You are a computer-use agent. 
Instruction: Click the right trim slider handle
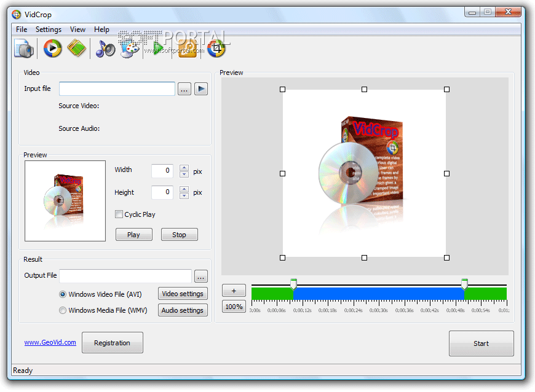[x=464, y=284]
